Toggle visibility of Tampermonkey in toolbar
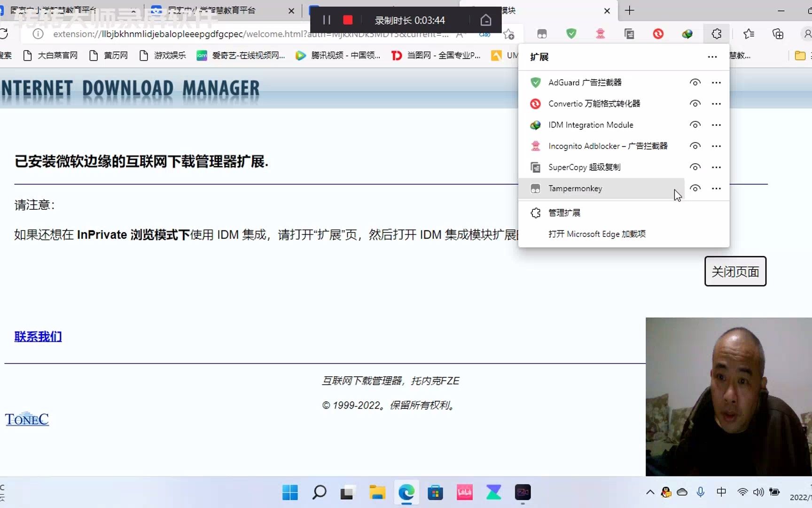Viewport: 812px width, 508px height. click(695, 188)
